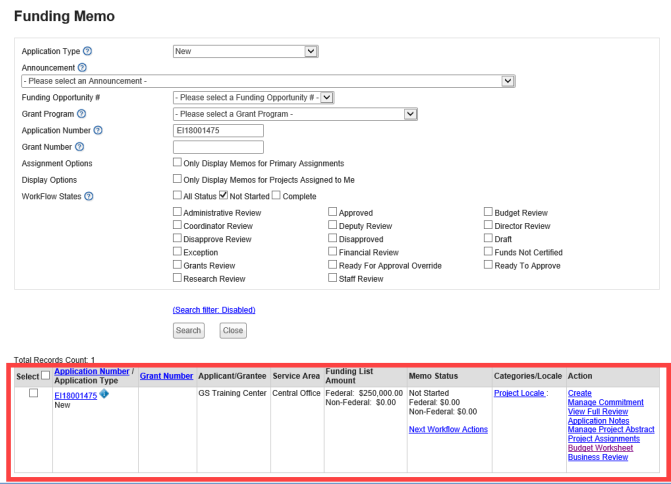Show help for WorkFlow States
Image resolution: width=671 pixels, height=484 pixels.
pyautogui.click(x=90, y=195)
